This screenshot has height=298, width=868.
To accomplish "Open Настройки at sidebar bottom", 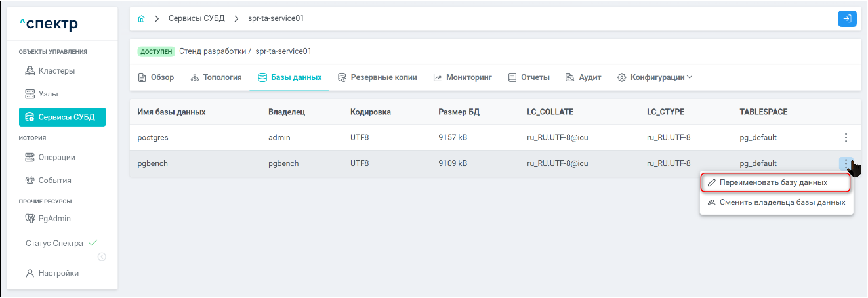I will click(58, 273).
